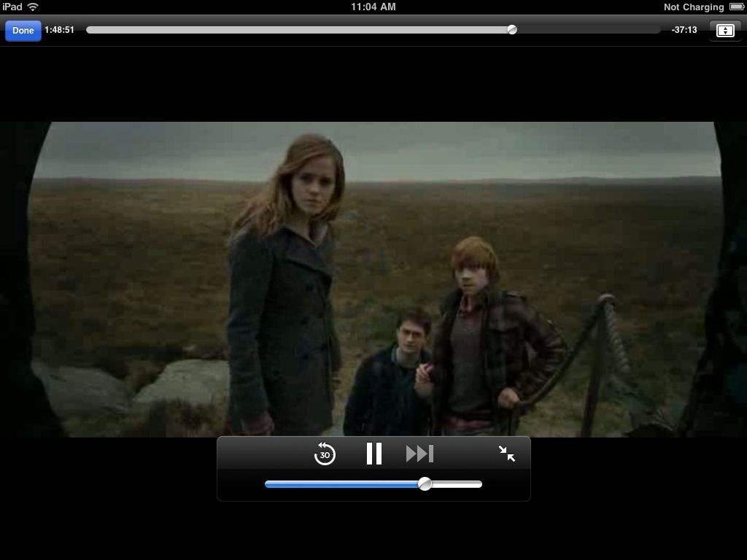Click the volume slider knob
Image resolution: width=747 pixels, height=560 pixels.
pos(425,484)
